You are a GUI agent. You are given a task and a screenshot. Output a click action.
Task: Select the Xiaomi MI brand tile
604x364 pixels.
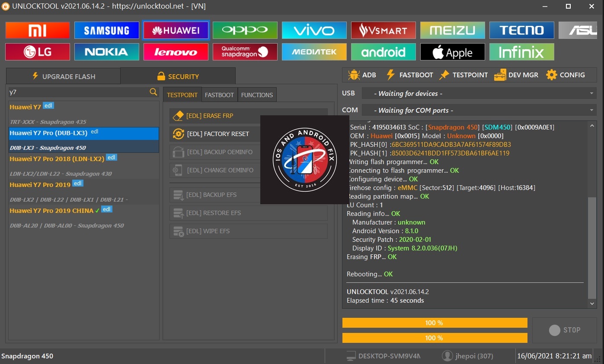(x=38, y=30)
